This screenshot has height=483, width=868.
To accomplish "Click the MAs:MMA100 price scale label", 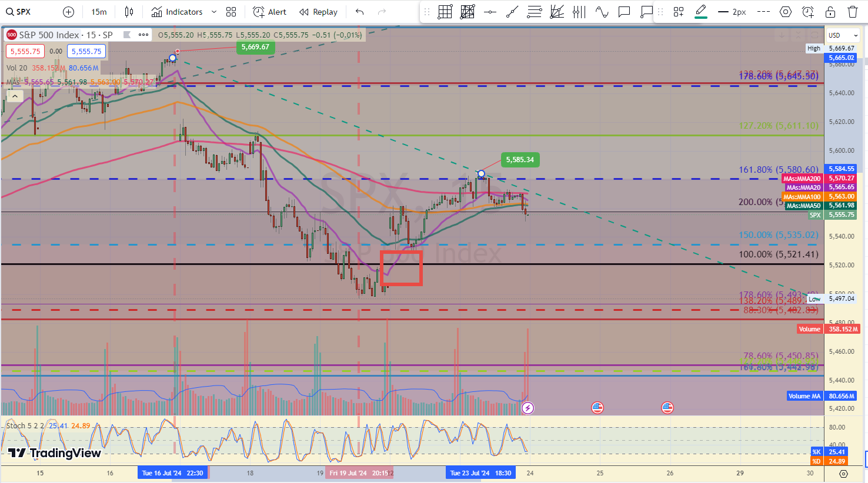I will [802, 197].
